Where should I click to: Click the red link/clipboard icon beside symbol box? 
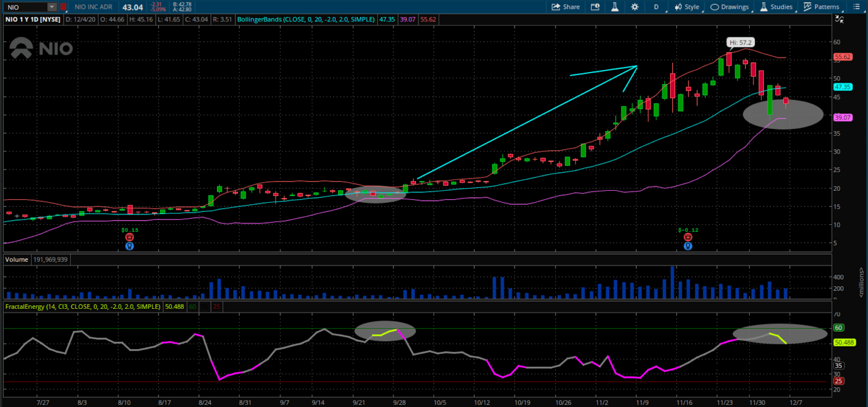click(63, 7)
